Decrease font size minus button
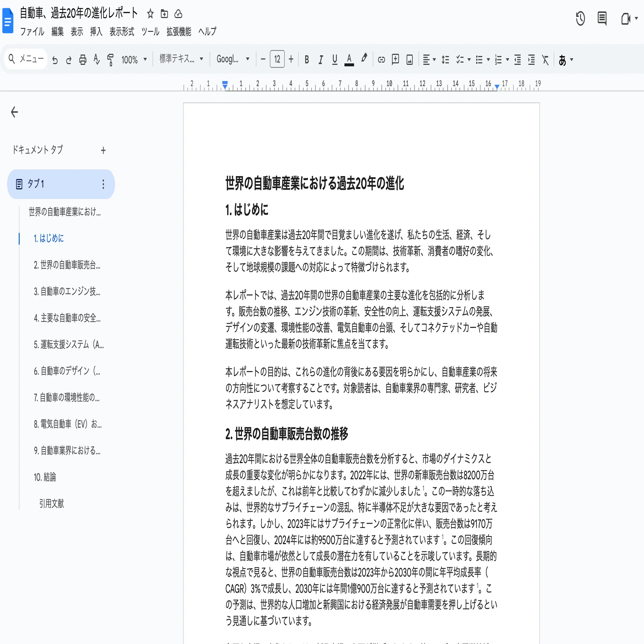Viewport: 644px width, 644px height. pyautogui.click(x=263, y=59)
